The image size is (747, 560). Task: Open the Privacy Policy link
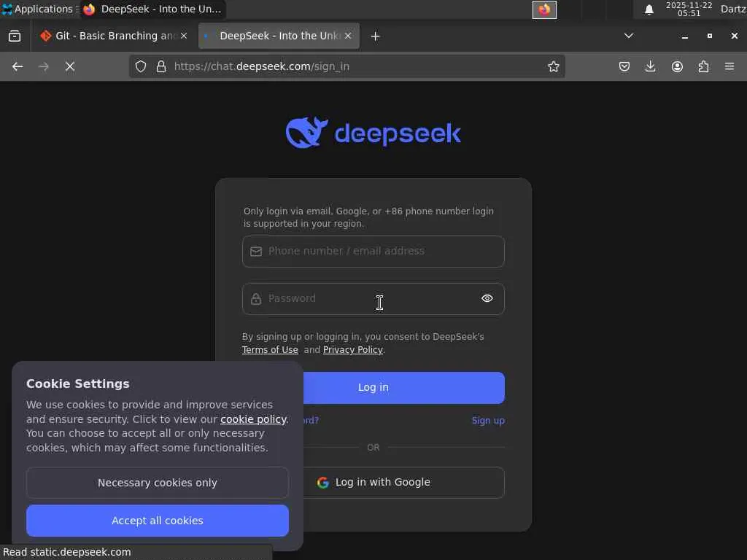353,350
